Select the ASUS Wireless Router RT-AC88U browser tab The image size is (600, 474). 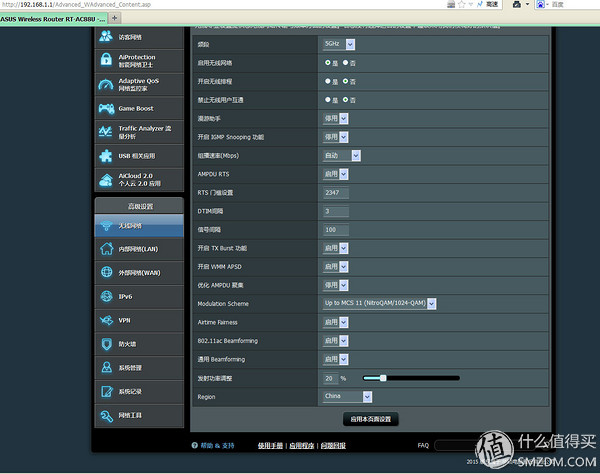click(x=54, y=18)
